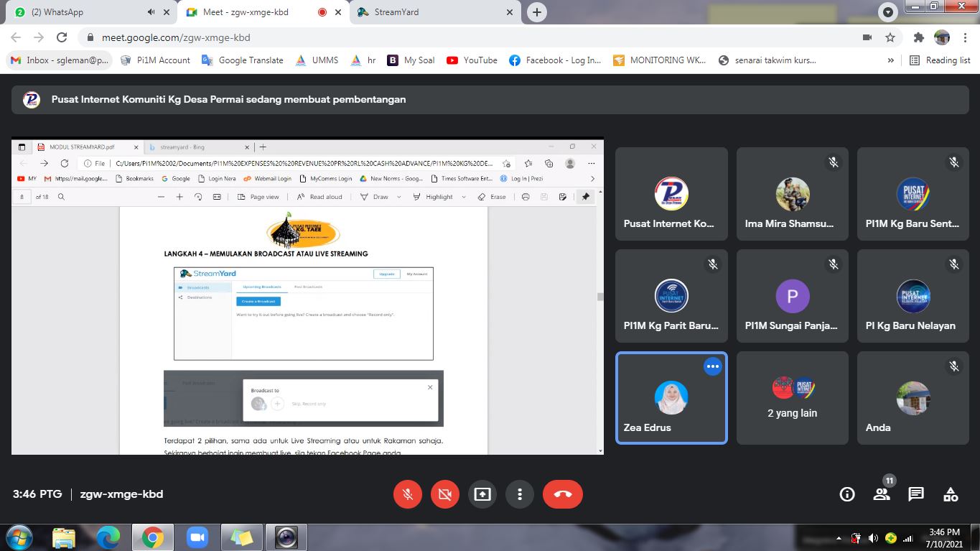Select the '2 yang lain' participants tile
This screenshot has width=980, height=551.
(792, 398)
